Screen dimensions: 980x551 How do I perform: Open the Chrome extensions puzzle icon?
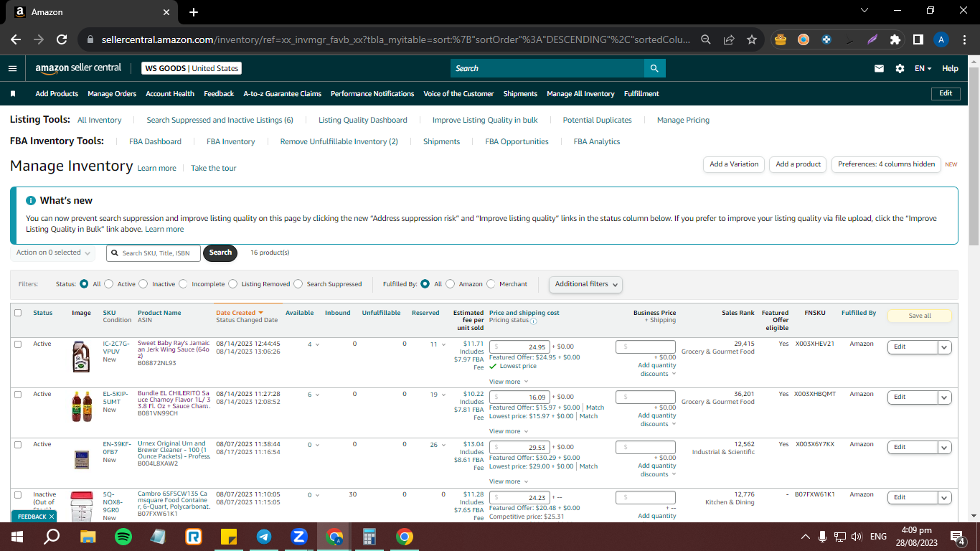(895, 39)
